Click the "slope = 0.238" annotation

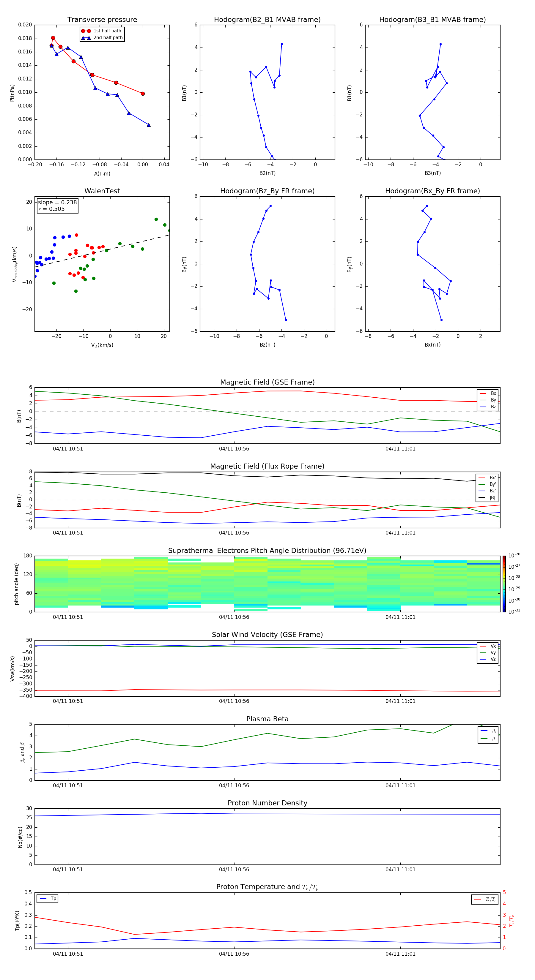click(57, 203)
